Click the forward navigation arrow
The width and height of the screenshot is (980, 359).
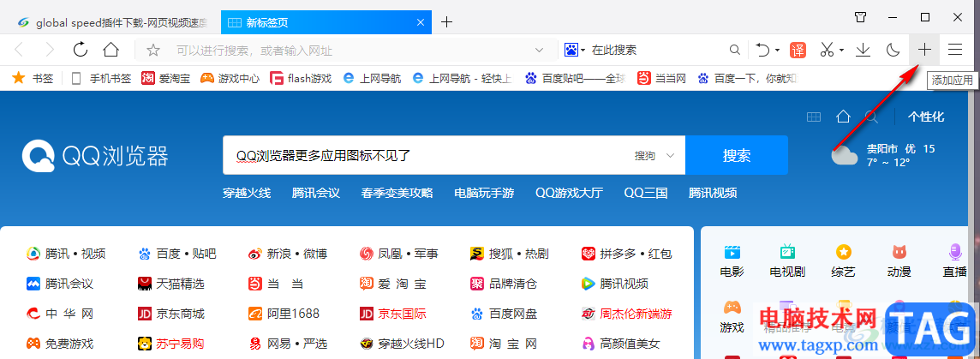pos(50,50)
